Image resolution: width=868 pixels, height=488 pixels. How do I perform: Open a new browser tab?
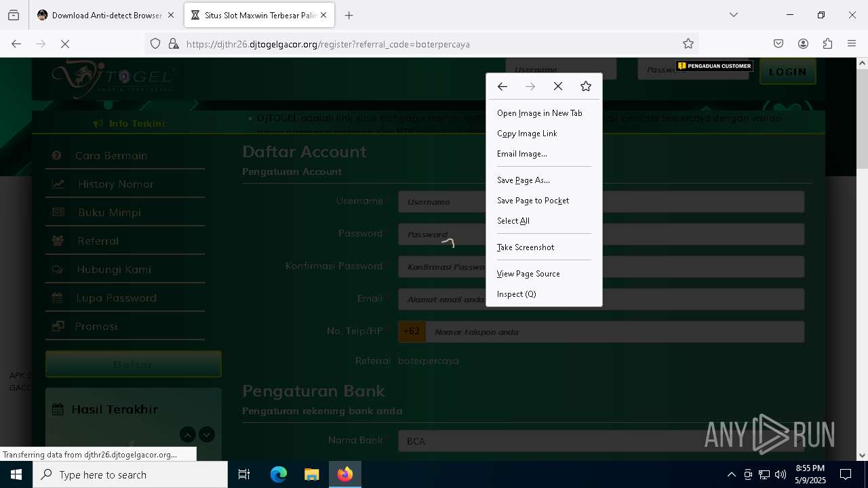349,15
